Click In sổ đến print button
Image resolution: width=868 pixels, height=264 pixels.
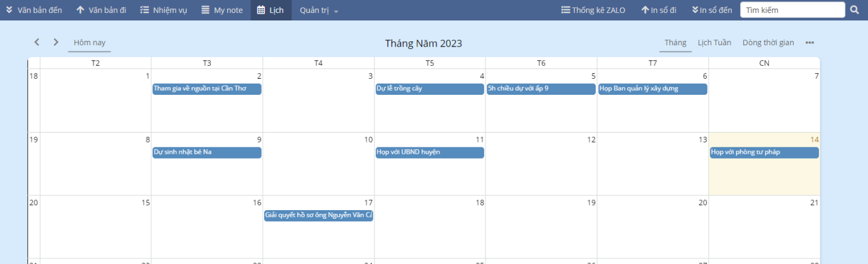(x=712, y=10)
